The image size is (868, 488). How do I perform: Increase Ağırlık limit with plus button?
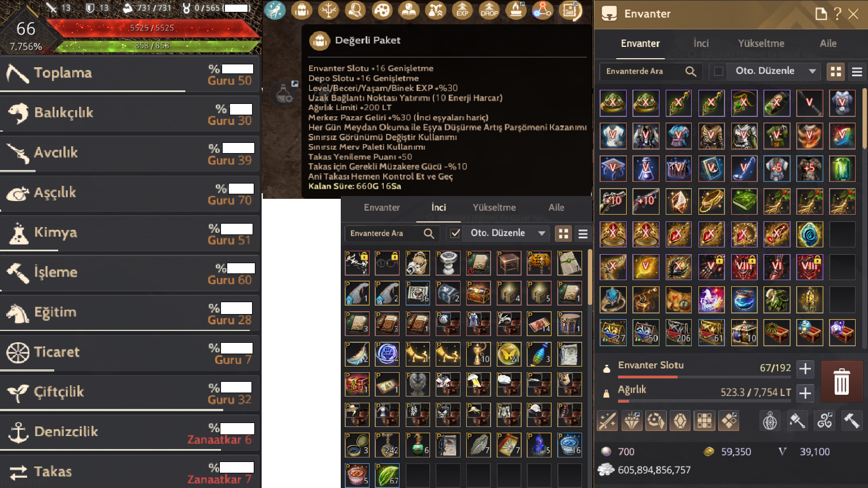click(x=805, y=393)
